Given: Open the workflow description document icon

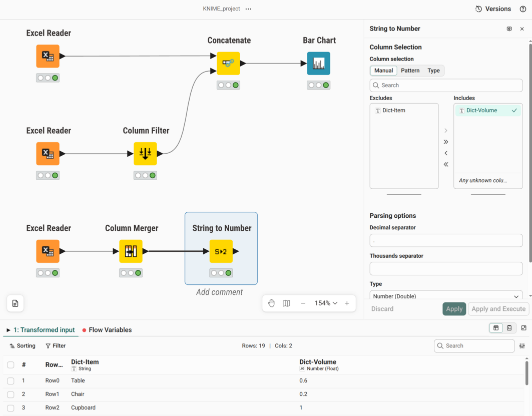Looking at the screenshot, I should coord(16,303).
